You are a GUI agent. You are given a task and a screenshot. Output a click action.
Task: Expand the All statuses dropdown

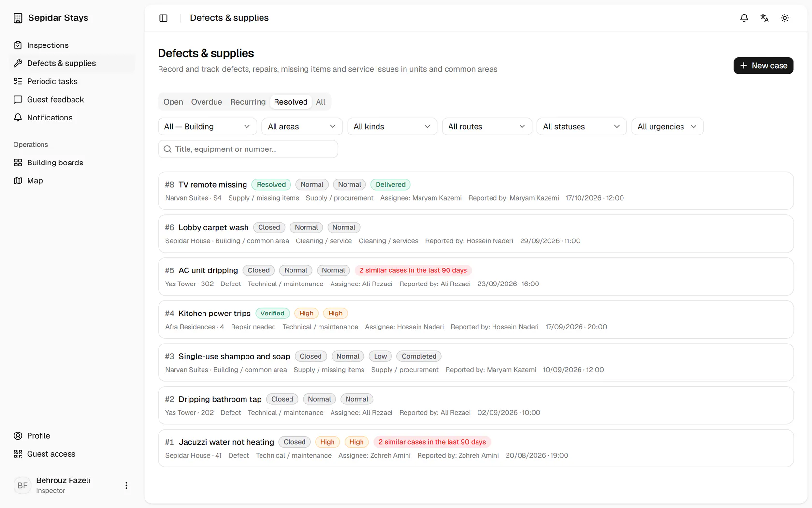(581, 127)
